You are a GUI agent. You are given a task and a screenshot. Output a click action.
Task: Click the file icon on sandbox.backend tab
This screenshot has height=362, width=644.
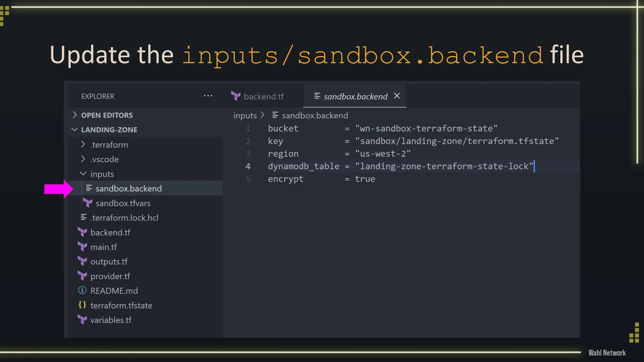click(x=317, y=96)
